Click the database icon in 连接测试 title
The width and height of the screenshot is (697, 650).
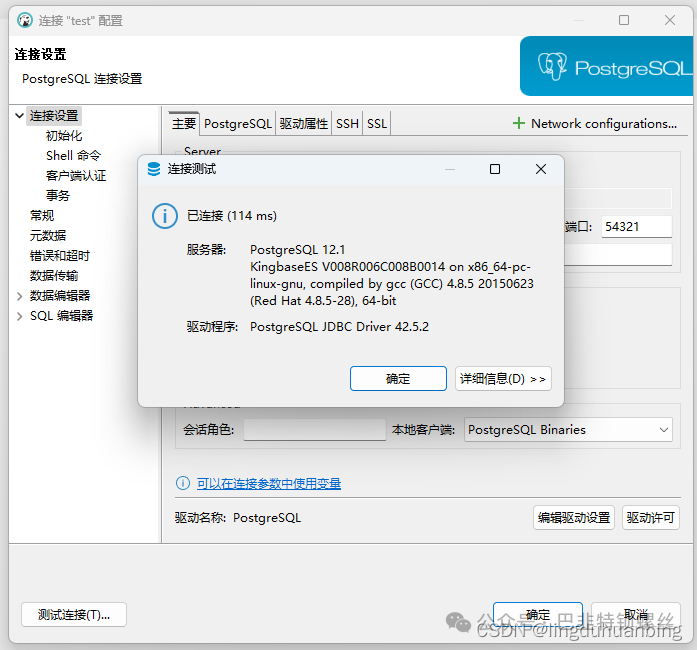pyautogui.click(x=154, y=169)
